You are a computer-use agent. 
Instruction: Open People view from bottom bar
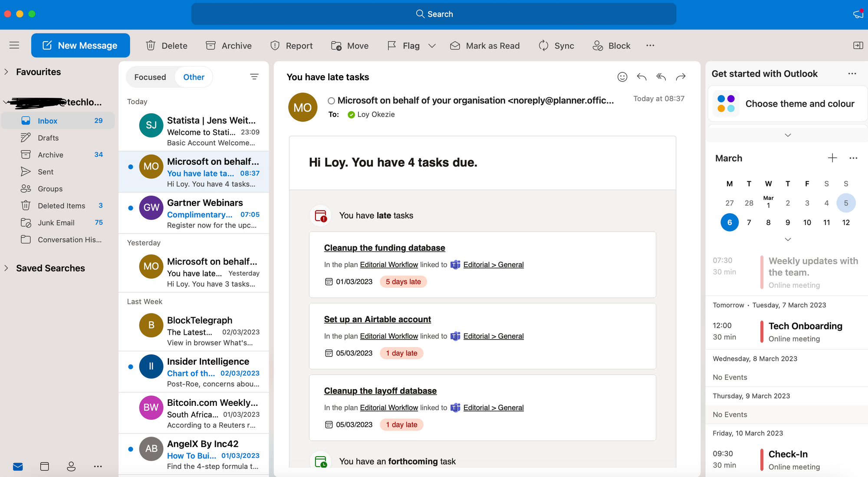coord(71,466)
